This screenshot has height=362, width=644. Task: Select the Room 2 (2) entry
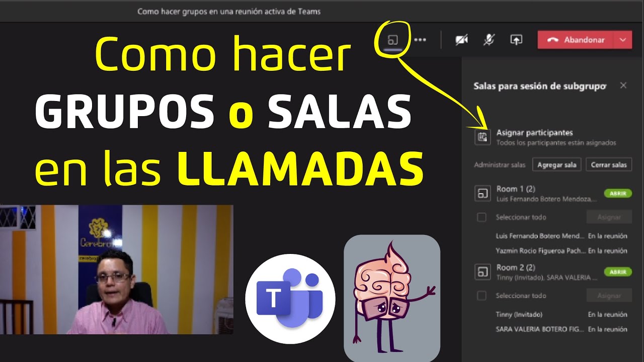coord(516,267)
